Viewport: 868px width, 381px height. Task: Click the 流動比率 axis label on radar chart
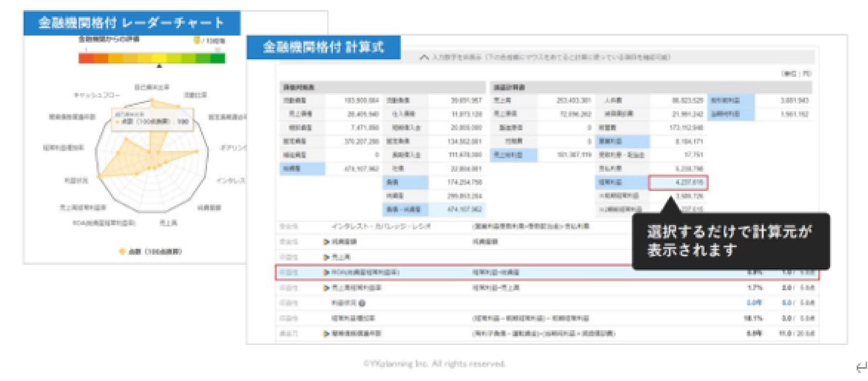click(196, 95)
